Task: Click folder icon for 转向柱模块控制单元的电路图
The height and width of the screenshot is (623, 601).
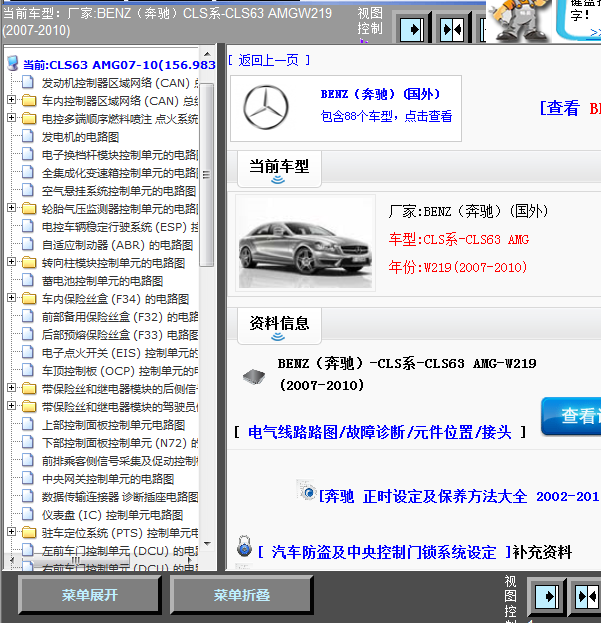Action: 29,262
